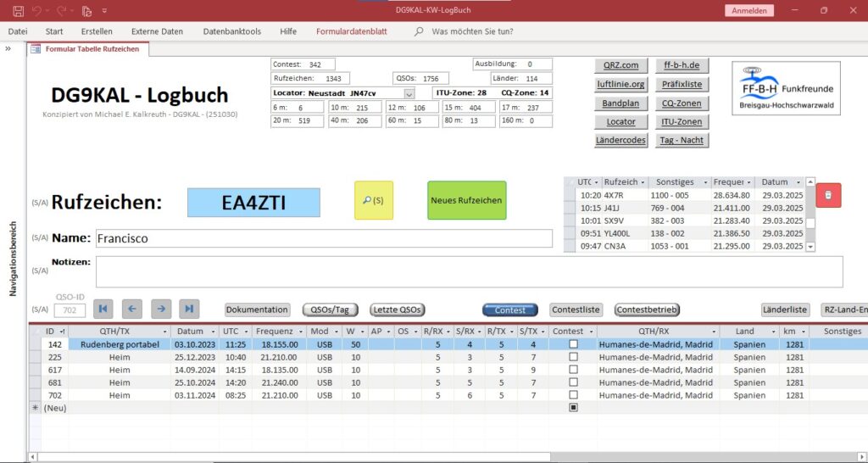Tick Contest checkbox for record ID 142

[573, 345]
